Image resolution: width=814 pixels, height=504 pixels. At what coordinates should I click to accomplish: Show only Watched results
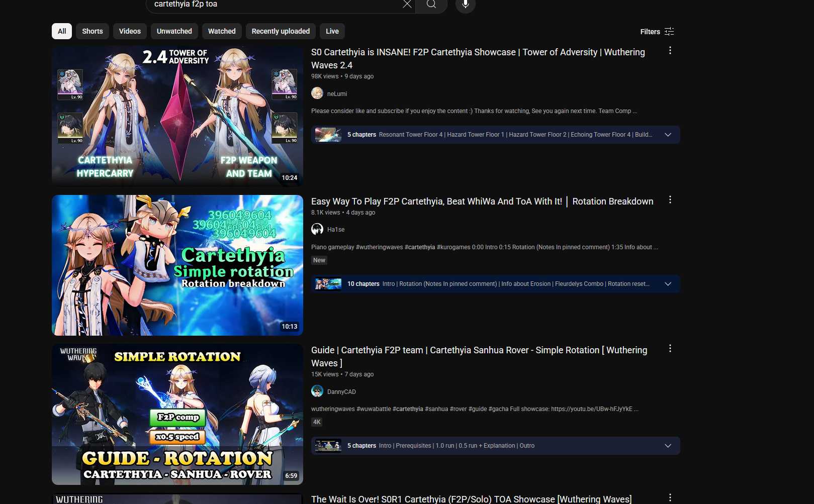222,31
